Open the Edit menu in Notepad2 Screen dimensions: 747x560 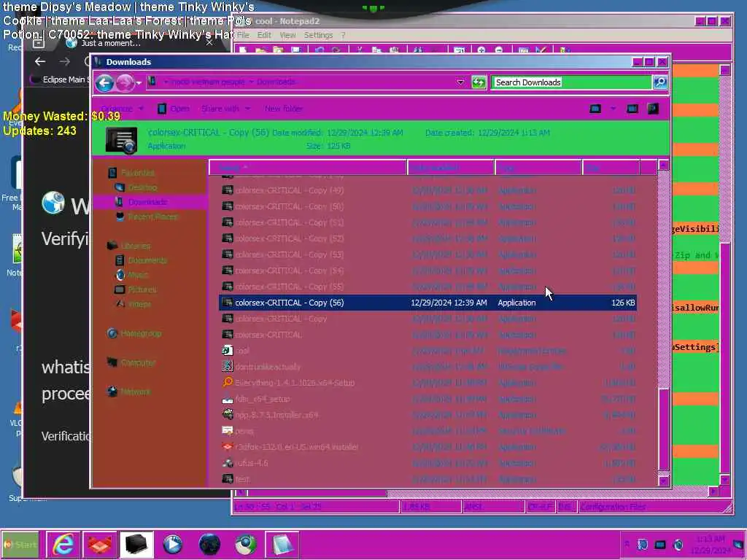(x=264, y=35)
